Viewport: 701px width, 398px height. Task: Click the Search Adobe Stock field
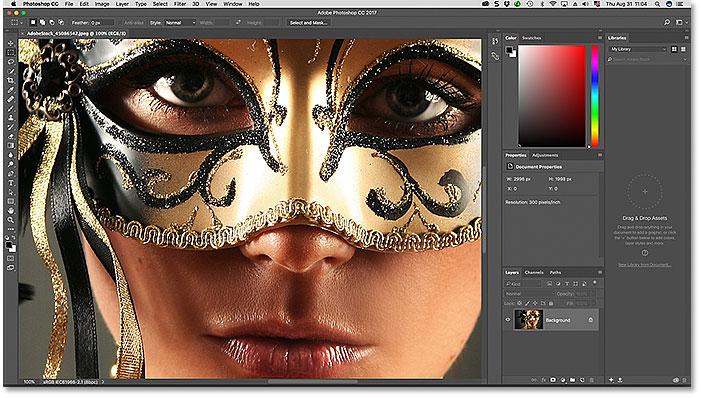click(x=646, y=59)
